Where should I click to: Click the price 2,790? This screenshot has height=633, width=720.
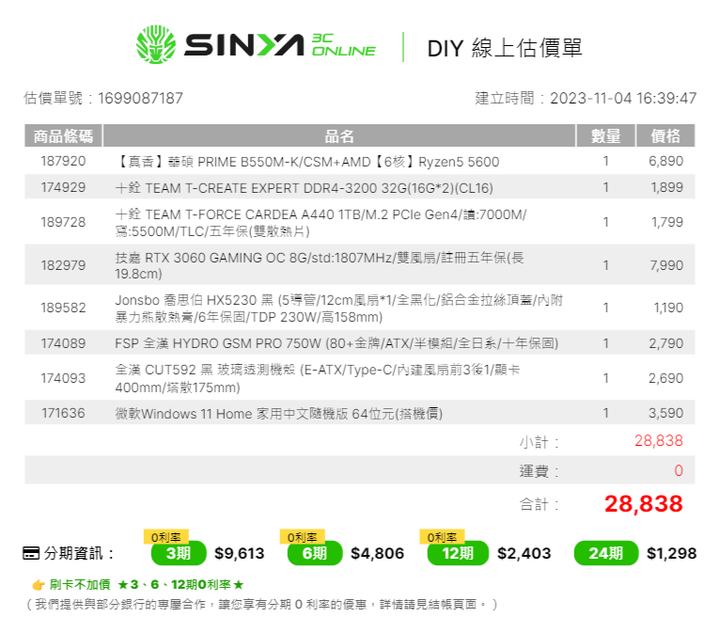click(x=666, y=343)
